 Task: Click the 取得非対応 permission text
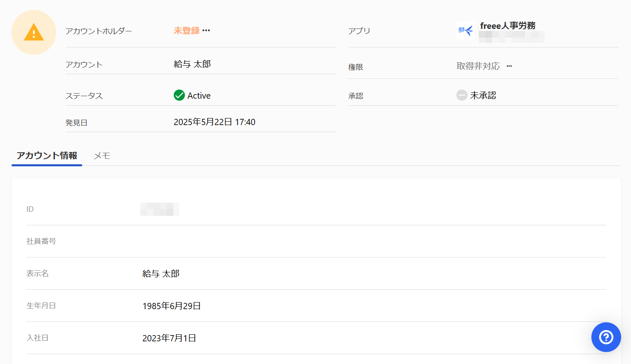click(x=478, y=66)
